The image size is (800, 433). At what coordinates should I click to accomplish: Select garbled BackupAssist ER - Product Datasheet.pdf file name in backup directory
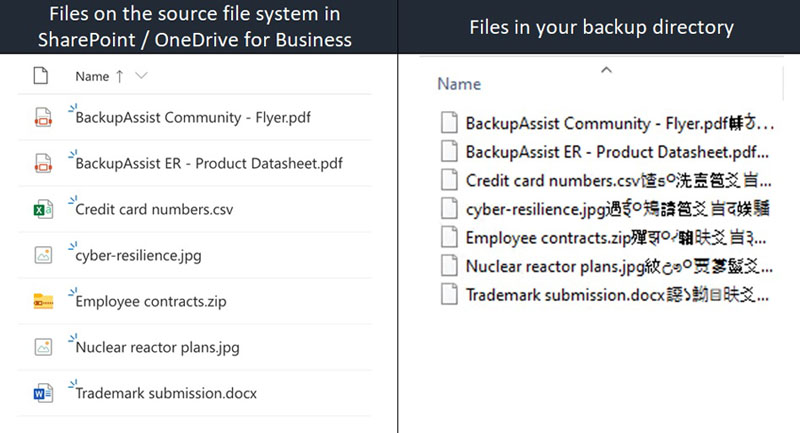(617, 152)
